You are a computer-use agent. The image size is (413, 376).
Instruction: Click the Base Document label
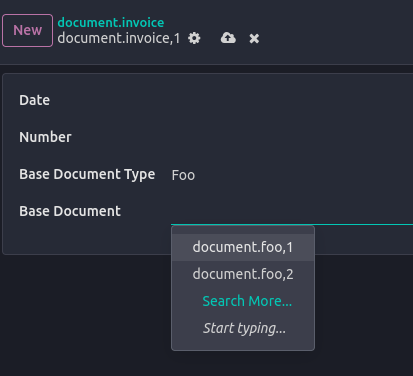pyautogui.click(x=70, y=211)
